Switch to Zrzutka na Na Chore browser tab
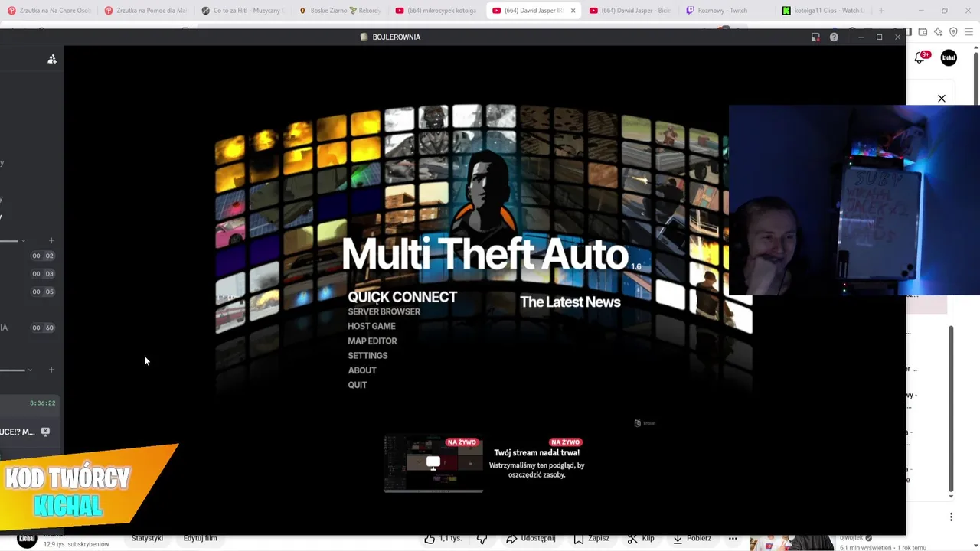This screenshot has width=980, height=551. point(49,11)
